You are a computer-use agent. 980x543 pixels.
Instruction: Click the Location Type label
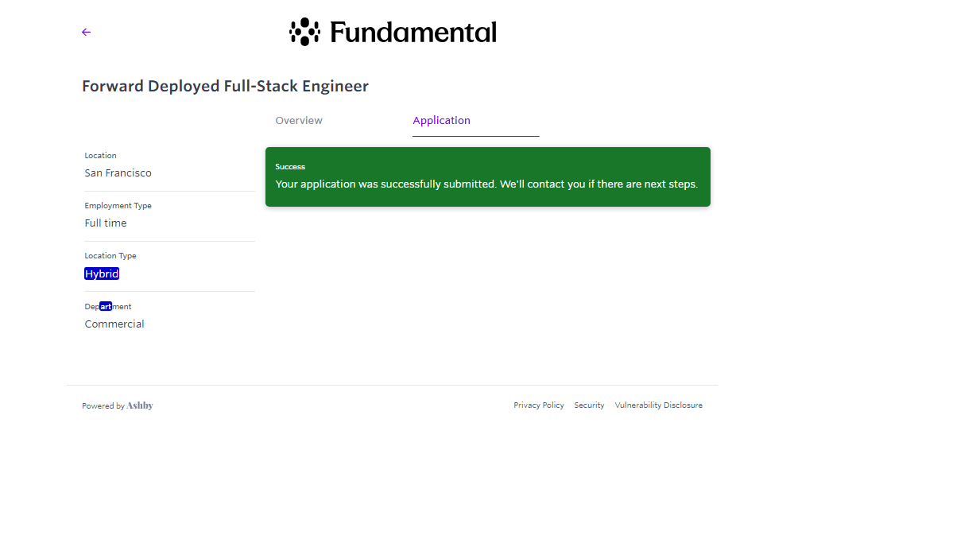coord(110,256)
